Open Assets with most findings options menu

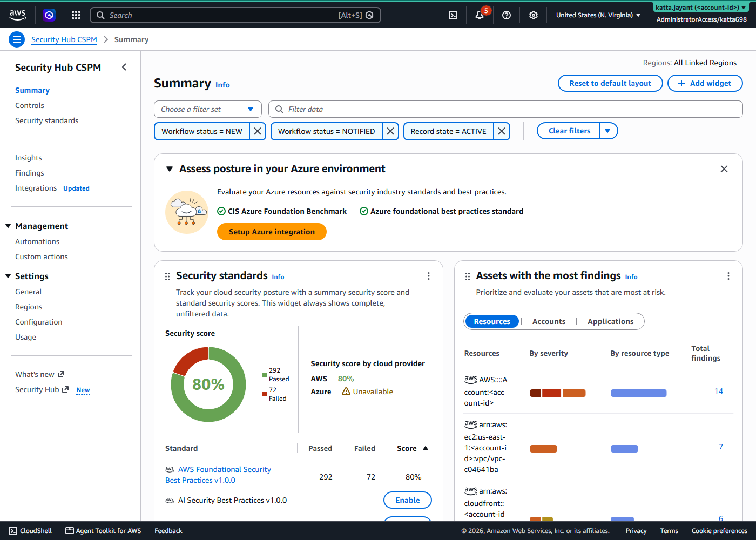[x=728, y=276]
